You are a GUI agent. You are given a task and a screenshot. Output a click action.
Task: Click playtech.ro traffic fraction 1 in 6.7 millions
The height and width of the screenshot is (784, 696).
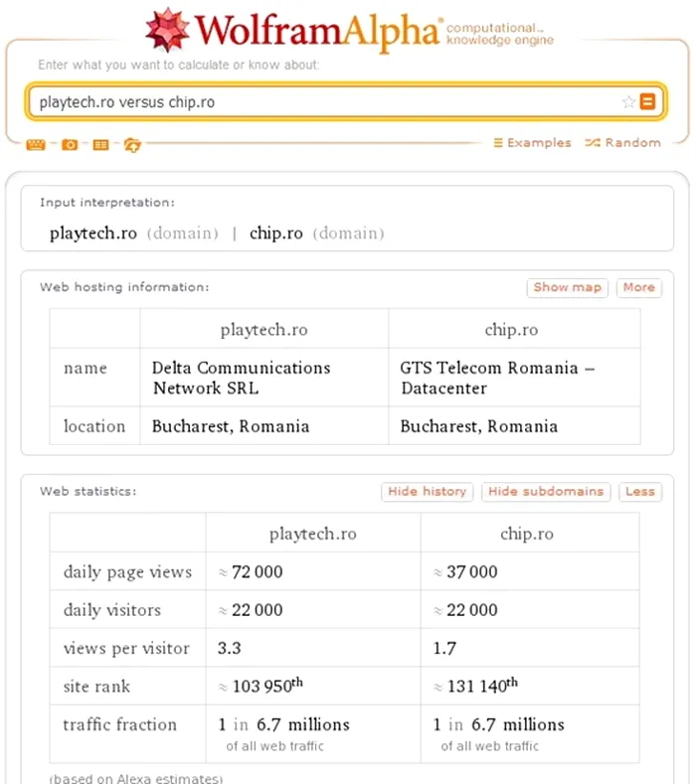(283, 724)
